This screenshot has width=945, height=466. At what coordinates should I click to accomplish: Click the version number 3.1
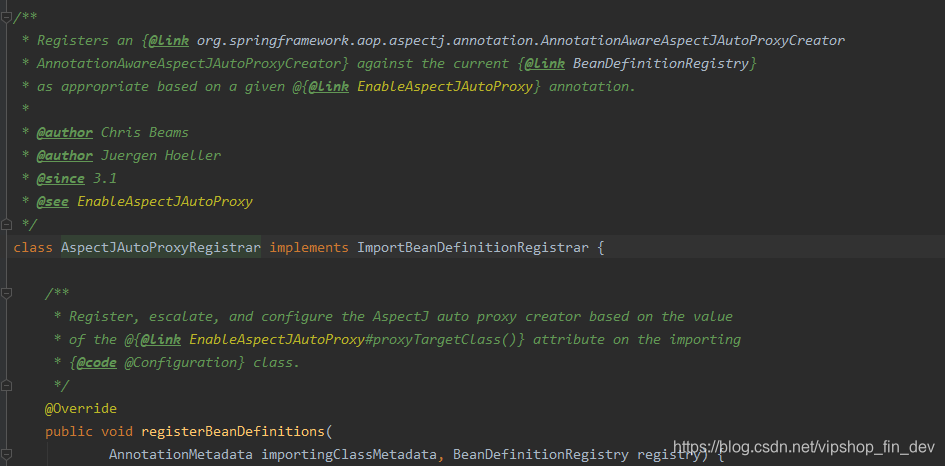(105, 178)
